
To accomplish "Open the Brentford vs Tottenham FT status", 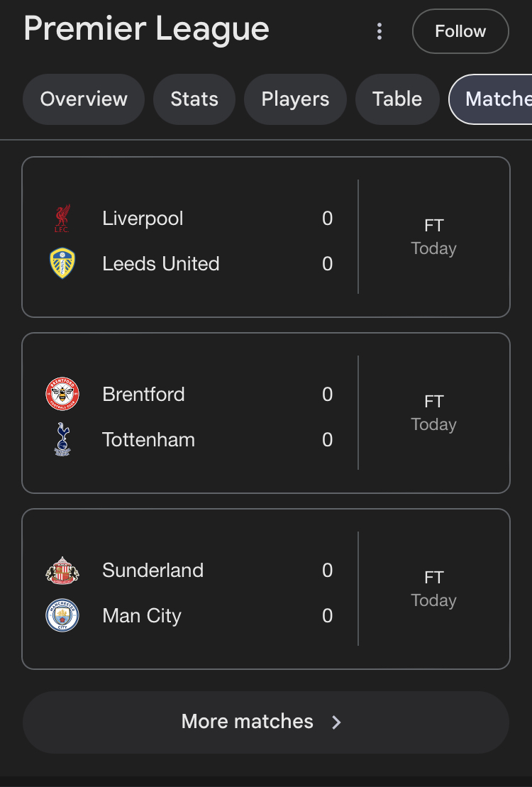I will pyautogui.click(x=433, y=412).
